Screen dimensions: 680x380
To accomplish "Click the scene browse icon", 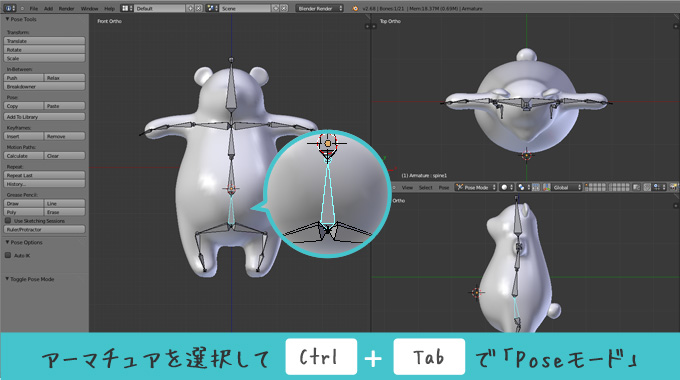I will (212, 8).
